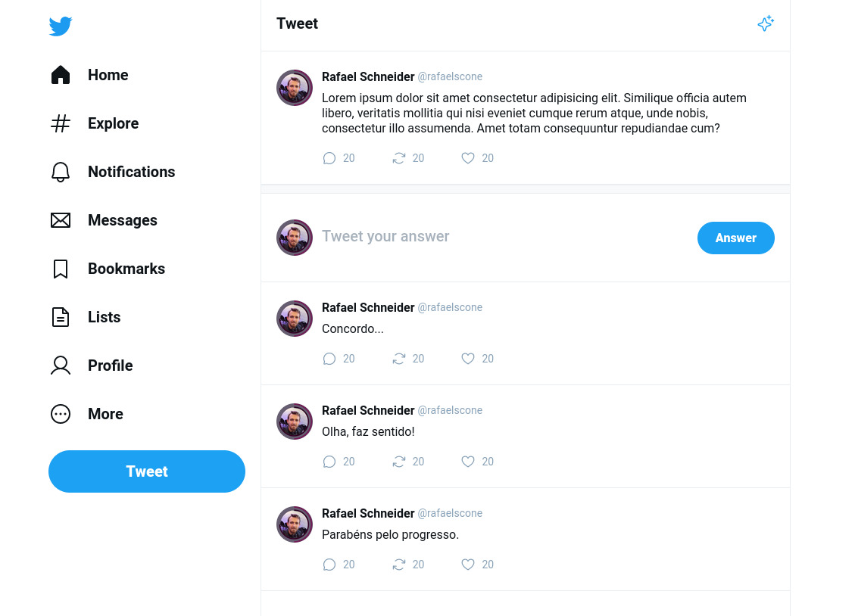Click the Twitter bird logo
Image resolution: width=855 pixels, height=616 pixels.
tap(61, 26)
